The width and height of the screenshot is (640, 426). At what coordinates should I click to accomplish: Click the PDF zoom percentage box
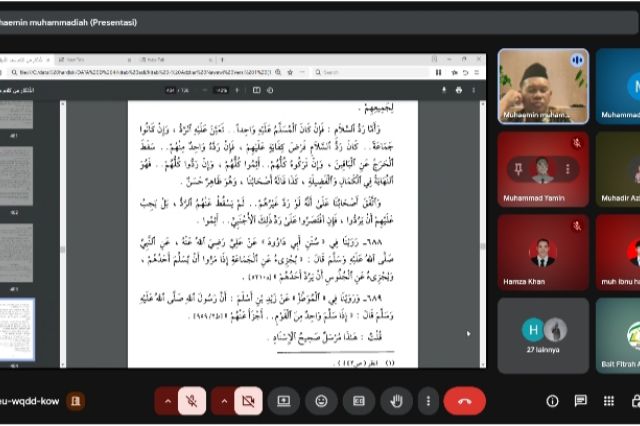(x=221, y=90)
